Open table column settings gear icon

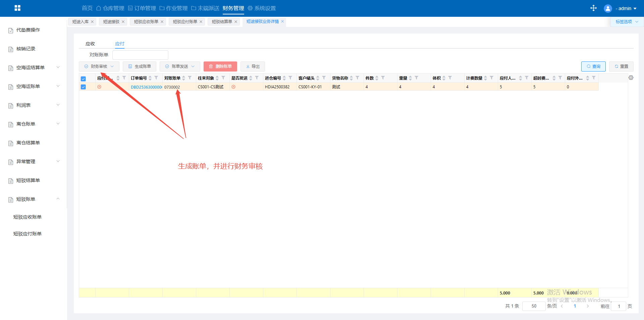[631, 78]
